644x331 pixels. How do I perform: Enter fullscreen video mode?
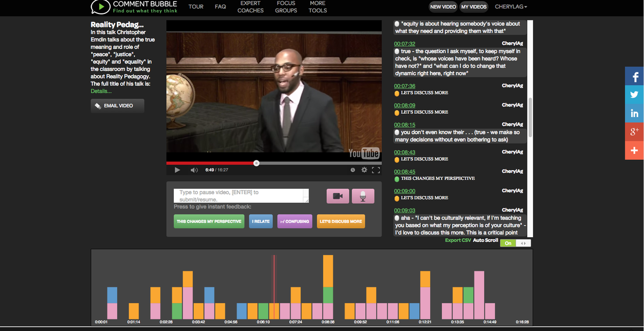click(x=376, y=170)
